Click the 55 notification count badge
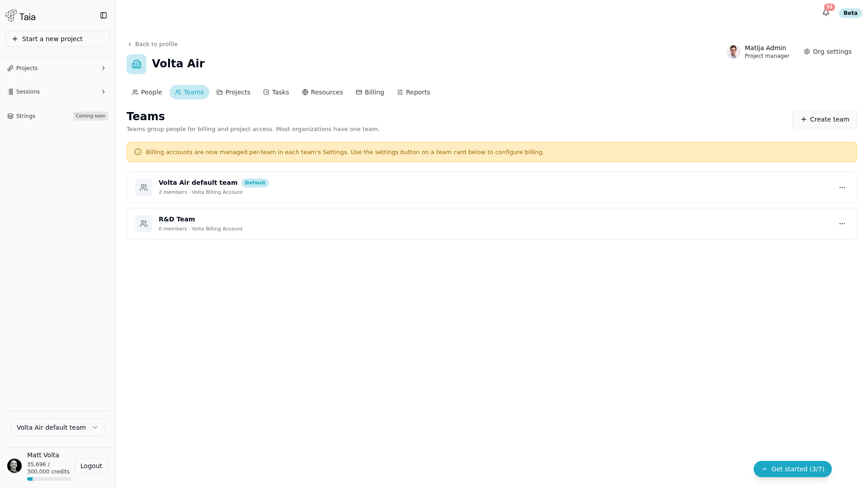Screen dimensions: 868x488 830,7
